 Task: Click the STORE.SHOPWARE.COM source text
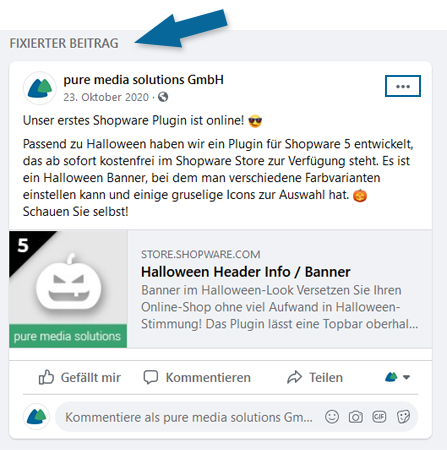(x=200, y=254)
